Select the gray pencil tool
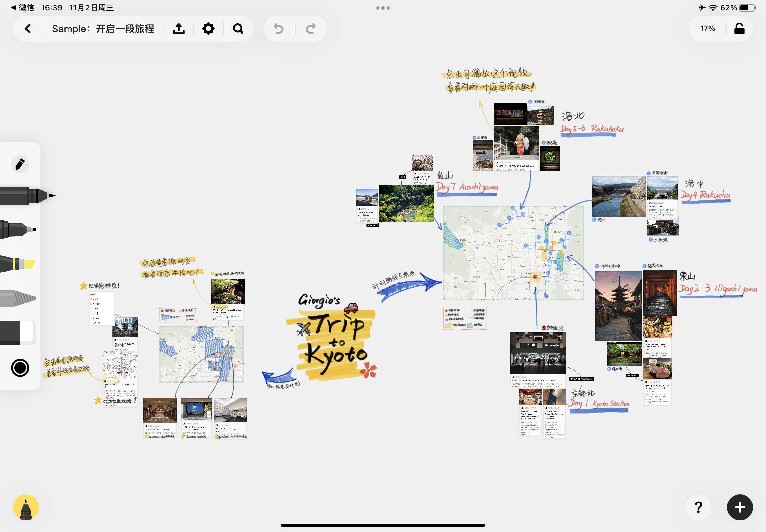 [19, 298]
